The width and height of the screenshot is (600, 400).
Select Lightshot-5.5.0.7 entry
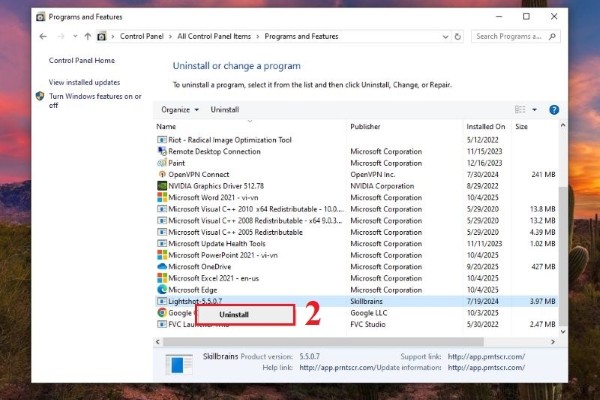click(195, 301)
